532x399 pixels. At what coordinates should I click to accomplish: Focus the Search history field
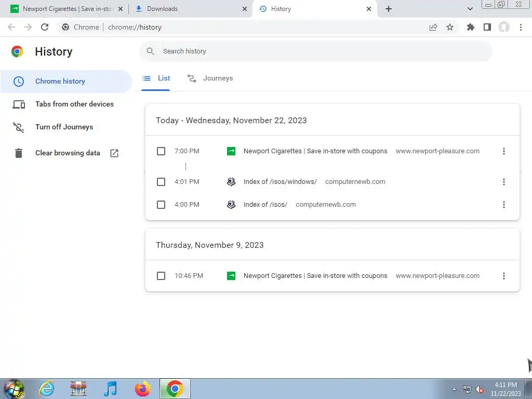coord(316,51)
